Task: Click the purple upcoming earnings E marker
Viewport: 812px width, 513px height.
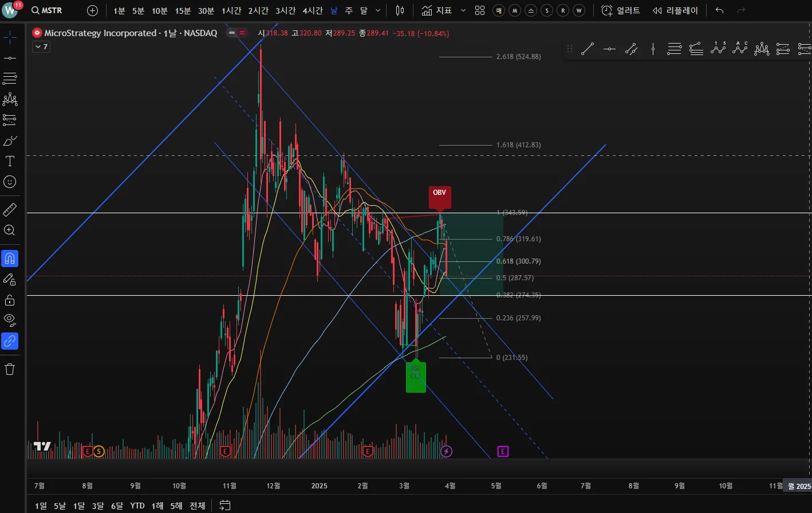Action: [x=502, y=452]
